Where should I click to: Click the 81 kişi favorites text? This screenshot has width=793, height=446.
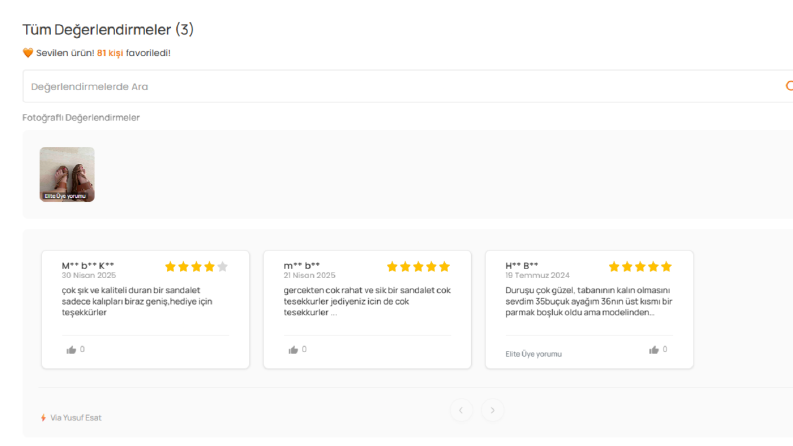pyautogui.click(x=110, y=53)
